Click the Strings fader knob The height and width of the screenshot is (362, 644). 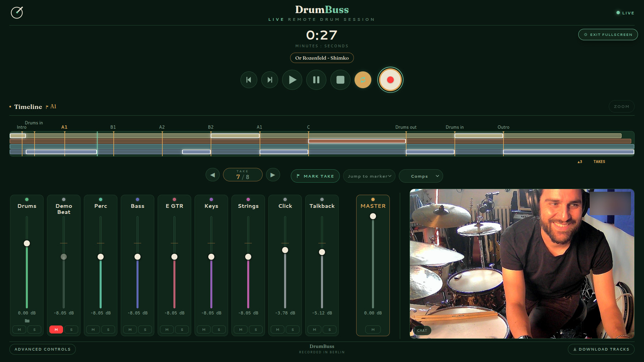[248, 257]
